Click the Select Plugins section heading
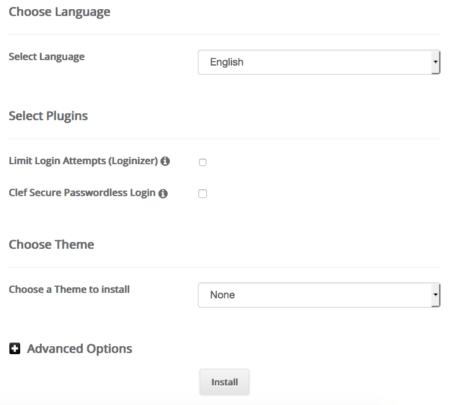The height and width of the screenshot is (405, 455). pos(48,116)
